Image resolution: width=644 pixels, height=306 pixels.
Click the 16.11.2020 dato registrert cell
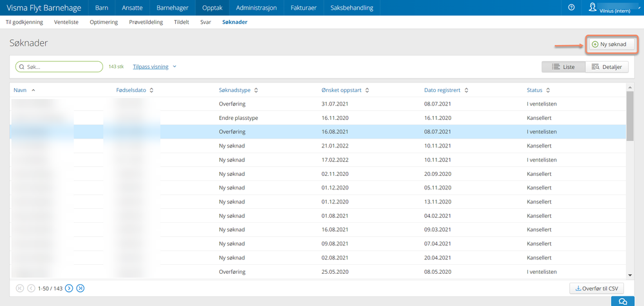[x=438, y=118]
